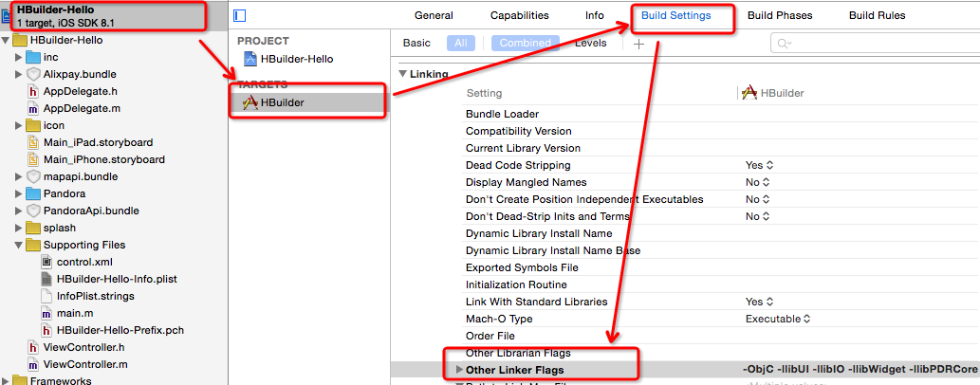Collapse the HBuilder-Hello group triangle
980x385 pixels.
point(6,41)
